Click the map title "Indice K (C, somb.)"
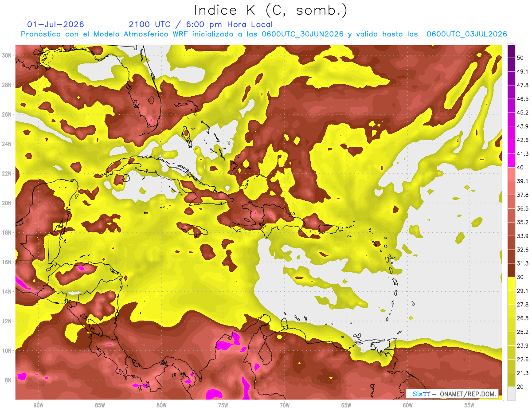This screenshot has height=411, width=532. (271, 10)
